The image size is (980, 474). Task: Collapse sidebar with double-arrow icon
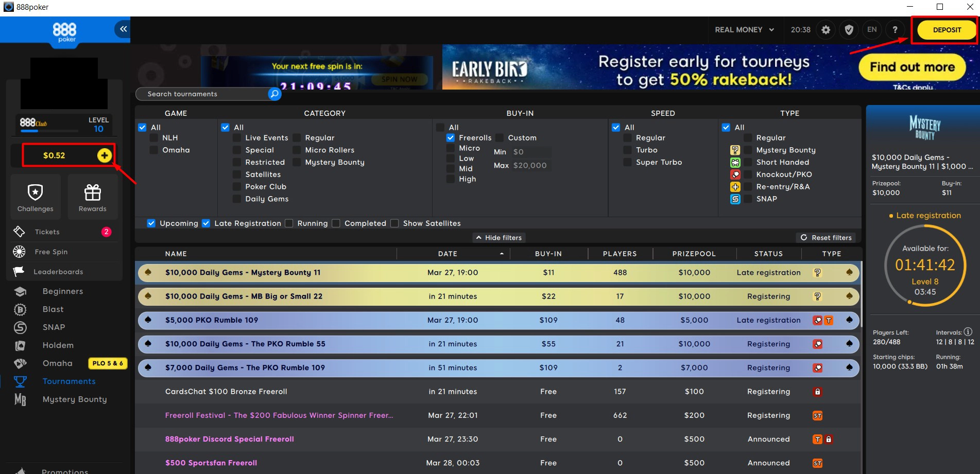coord(123,29)
